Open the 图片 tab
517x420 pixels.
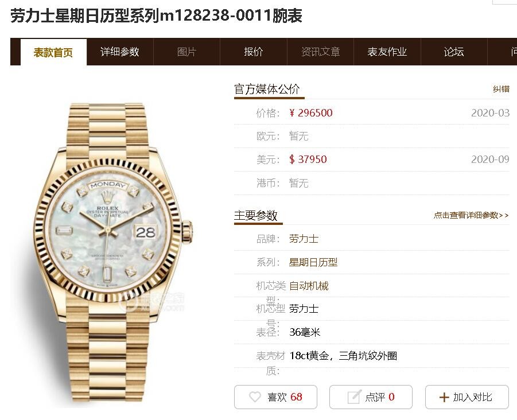point(186,52)
